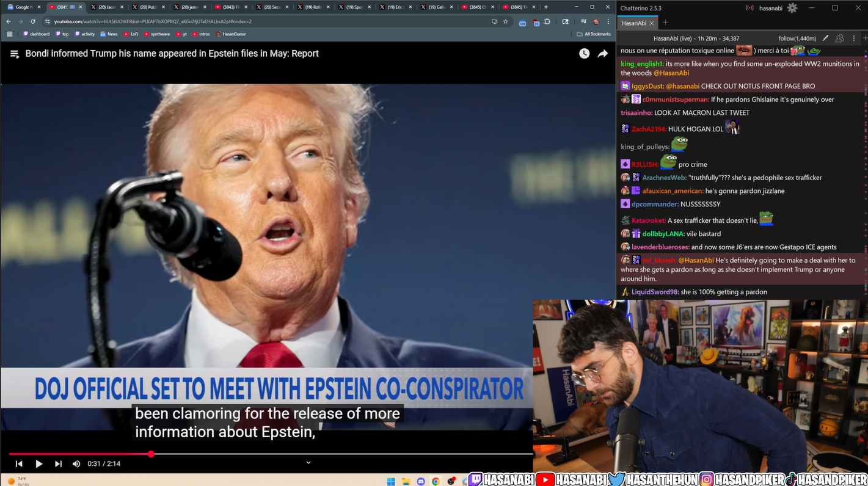Click the Share arrow on the video
Screen dimensions: 868x486
(x=603, y=54)
